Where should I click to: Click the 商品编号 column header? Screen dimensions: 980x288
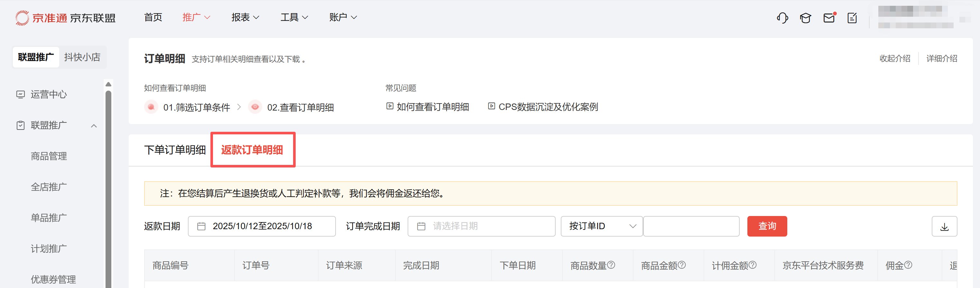[171, 265]
